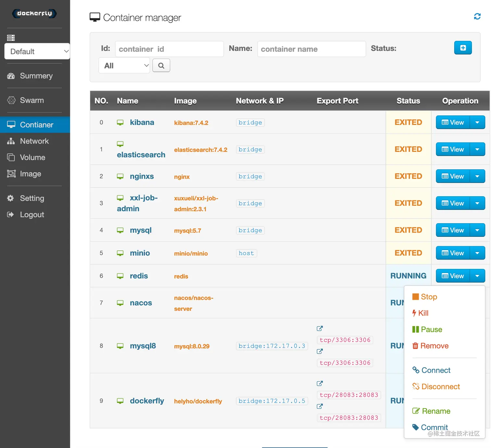Choose Disconnect in the dropdown menu
Screen dimensions: 491x448
436,386
